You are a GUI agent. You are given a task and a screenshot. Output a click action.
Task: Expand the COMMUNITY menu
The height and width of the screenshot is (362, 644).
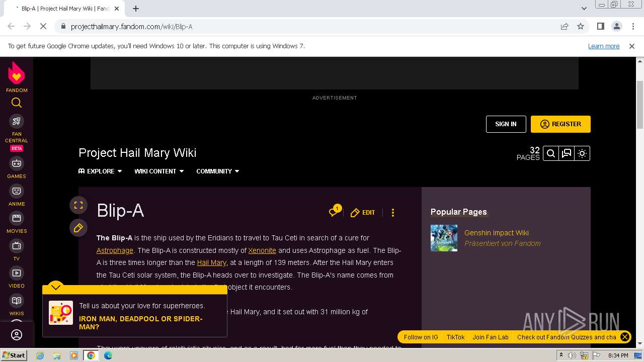point(218,171)
